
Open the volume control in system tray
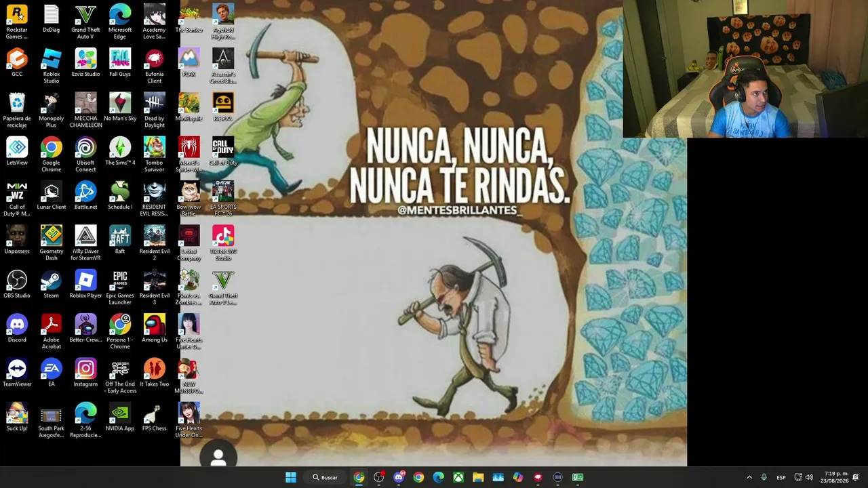[809, 477]
